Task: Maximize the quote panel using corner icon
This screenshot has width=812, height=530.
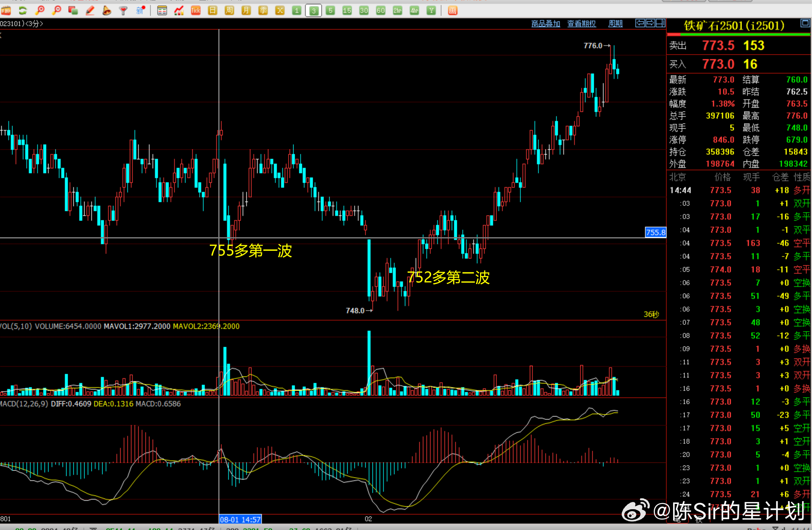Action: pyautogui.click(x=805, y=23)
